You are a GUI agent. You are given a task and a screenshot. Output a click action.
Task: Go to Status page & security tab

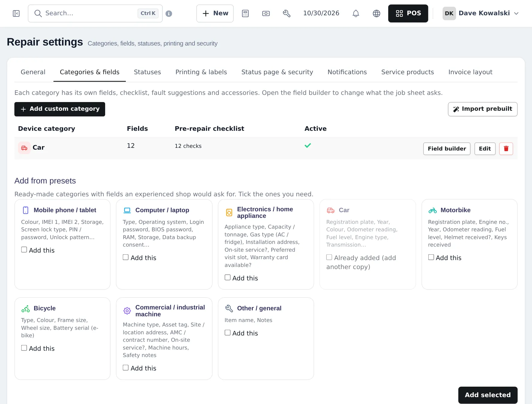tap(277, 72)
